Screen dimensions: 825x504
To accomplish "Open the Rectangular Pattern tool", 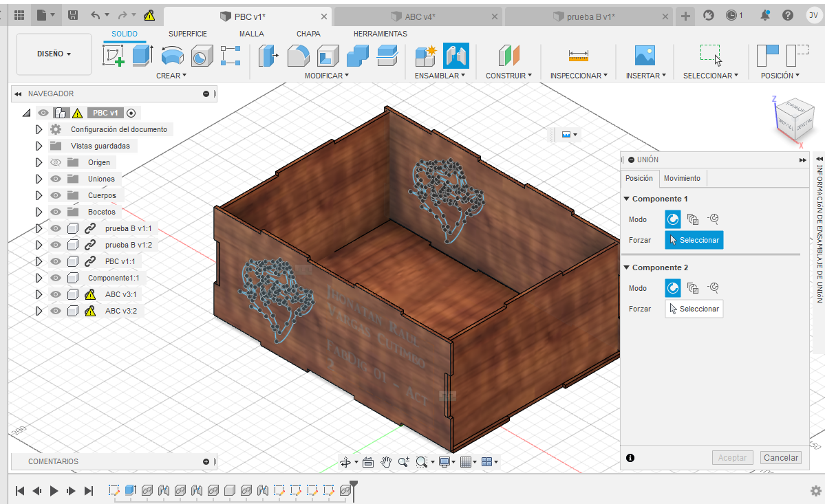I will click(x=231, y=56).
